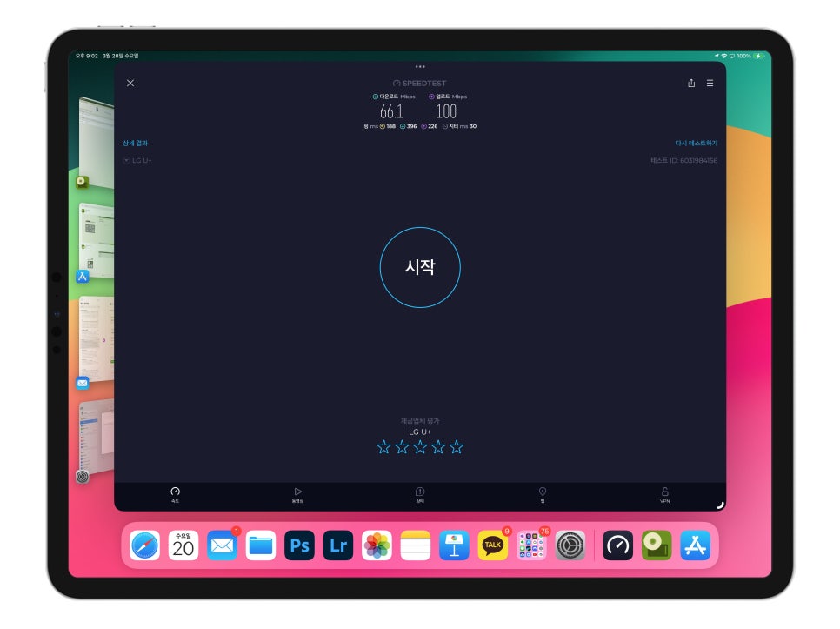
Task: Open Keynote in the dock
Action: point(454,545)
